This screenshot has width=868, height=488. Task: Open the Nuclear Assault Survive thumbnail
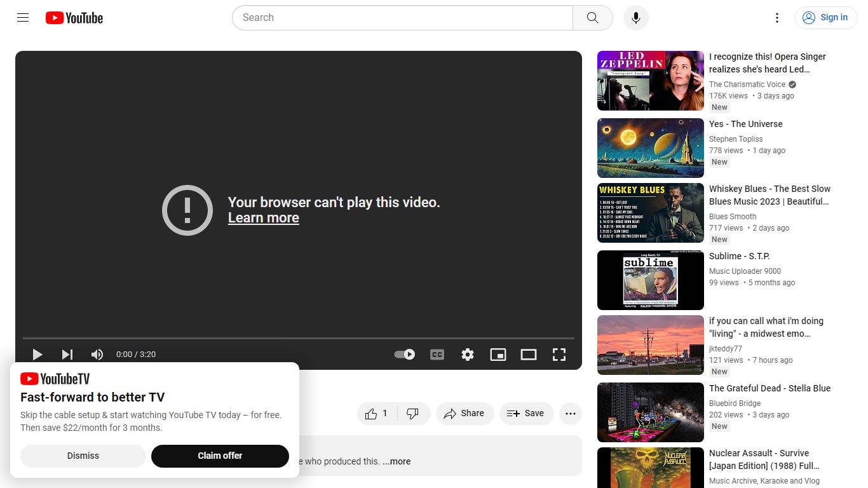coord(651,468)
